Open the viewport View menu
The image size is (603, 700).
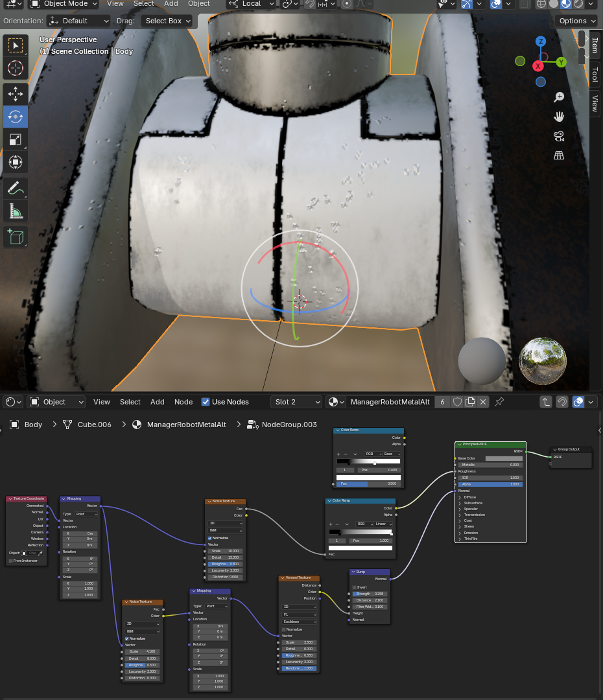[x=115, y=4]
